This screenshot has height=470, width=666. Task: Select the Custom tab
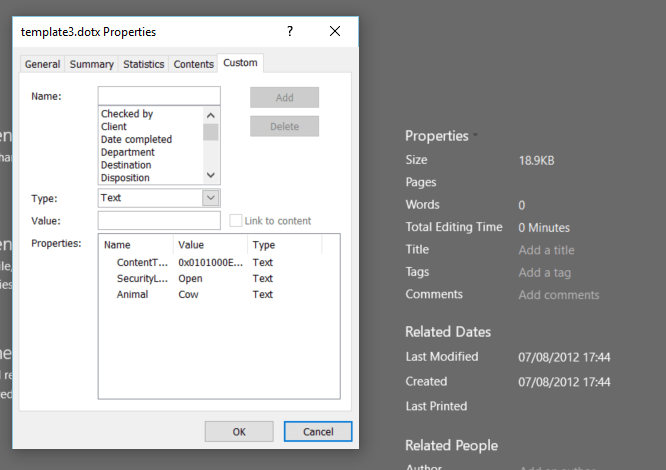point(240,63)
